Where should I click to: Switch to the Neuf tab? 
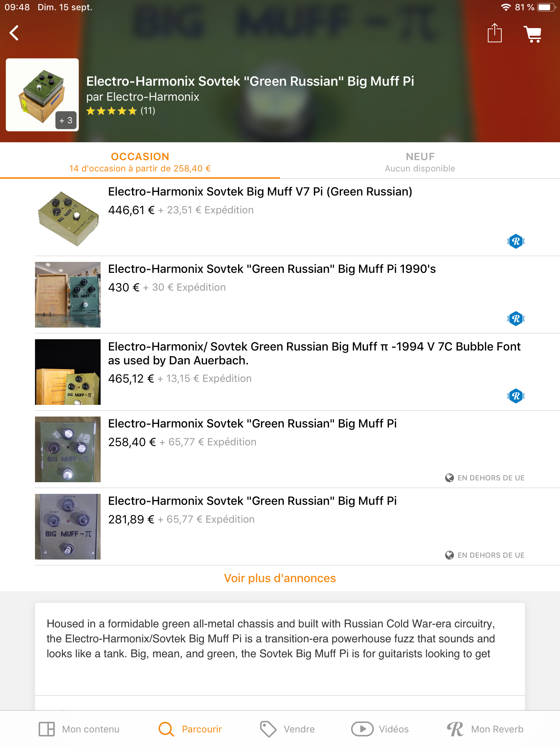420,162
